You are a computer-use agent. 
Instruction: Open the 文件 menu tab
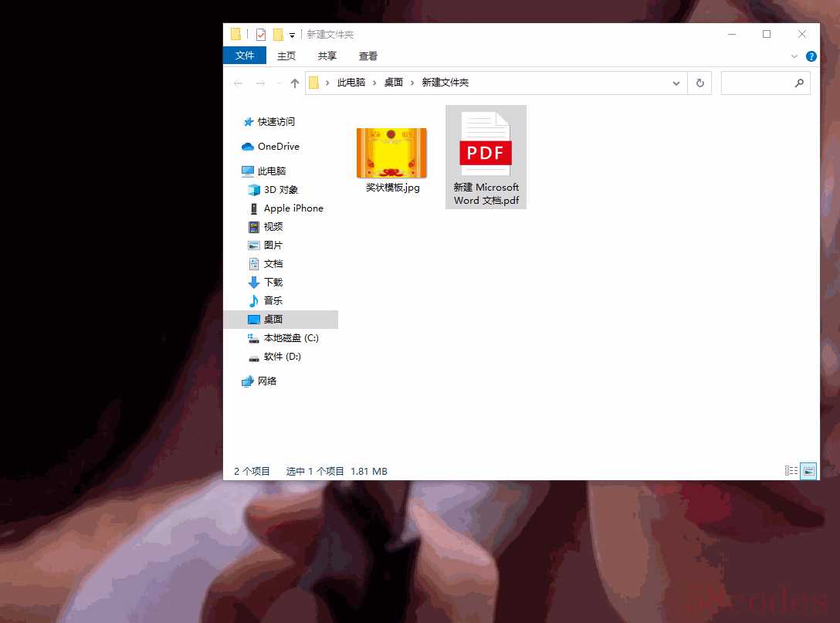pos(244,56)
